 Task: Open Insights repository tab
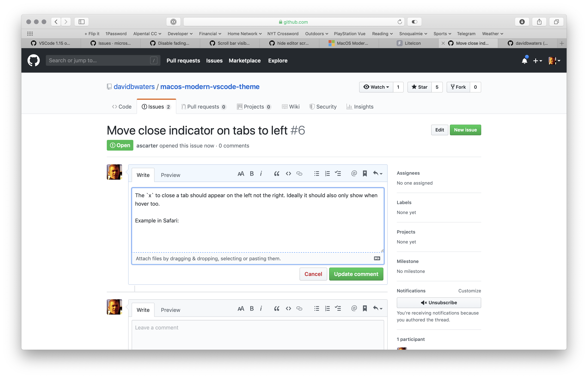point(360,106)
